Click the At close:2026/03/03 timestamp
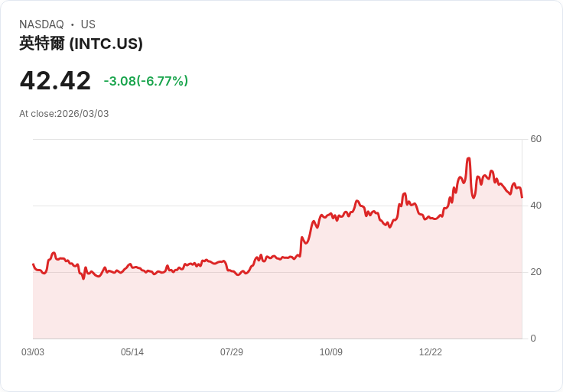563x392 pixels. pyautogui.click(x=64, y=114)
